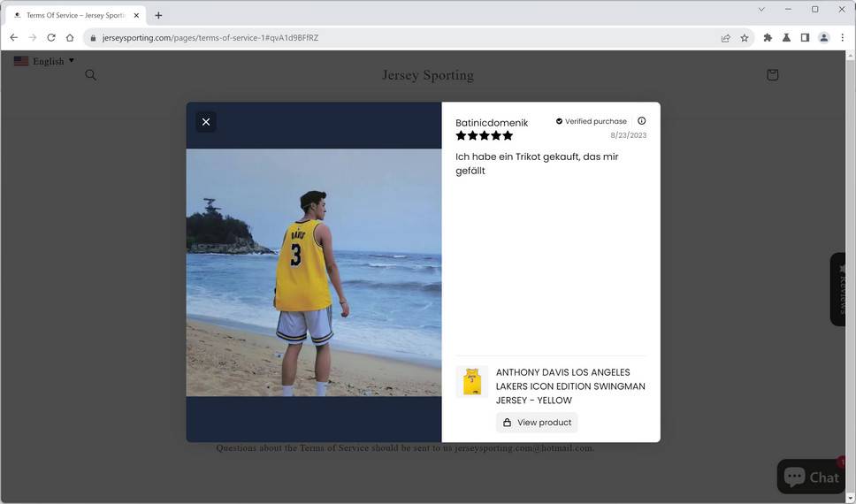Click the German review text
Image resolution: width=856 pixels, height=504 pixels.
(537, 164)
